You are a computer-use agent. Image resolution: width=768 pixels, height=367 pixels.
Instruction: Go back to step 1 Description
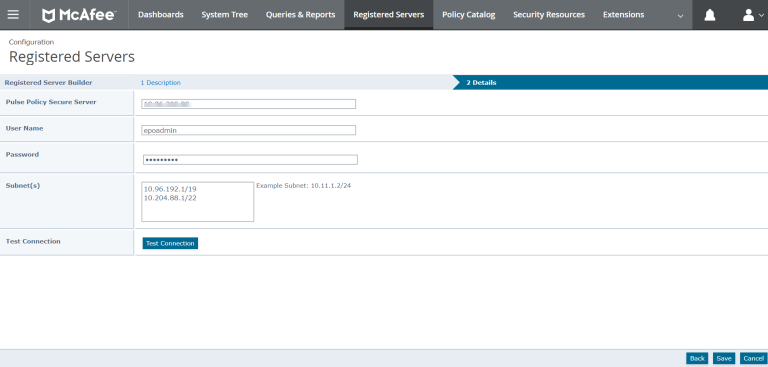pyautogui.click(x=161, y=83)
